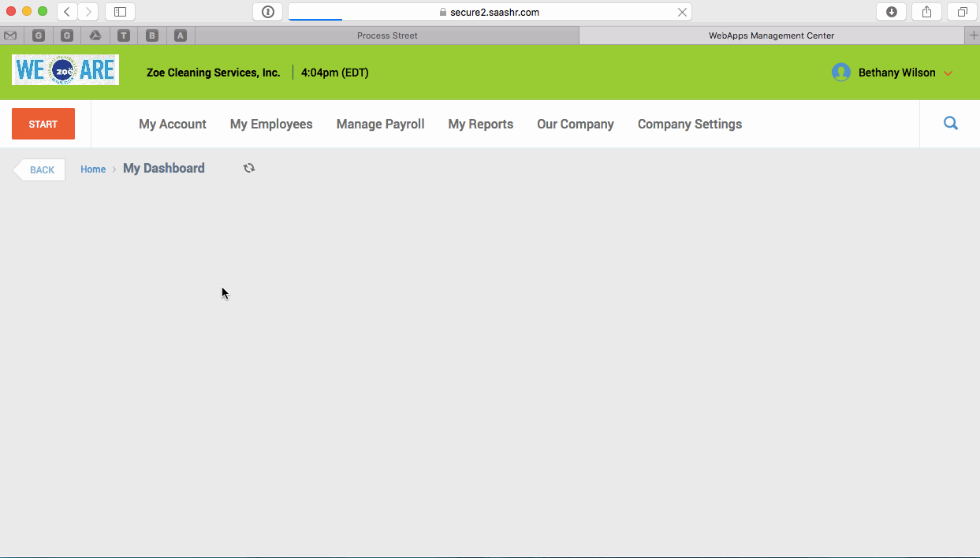This screenshot has width=980, height=558.
Task: View browser downloads
Action: point(891,11)
